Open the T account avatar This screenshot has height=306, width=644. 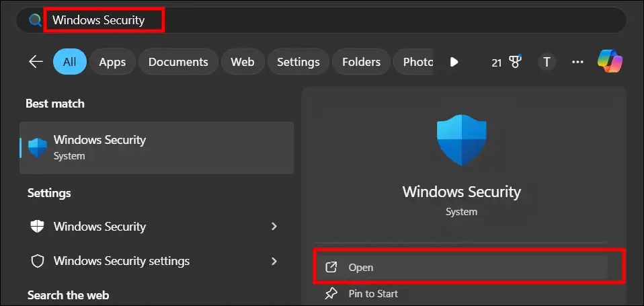point(547,62)
